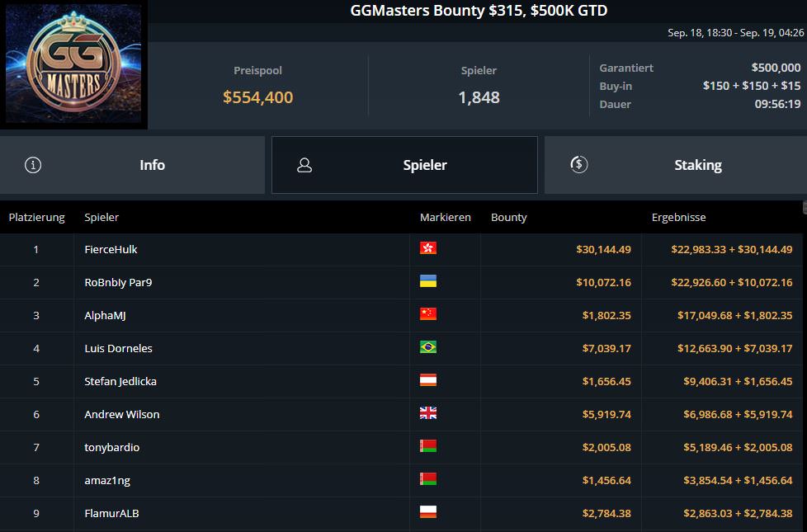The width and height of the screenshot is (807, 532).
Task: Click result $6,986.68 + $5,919.74
Action: click(x=738, y=414)
